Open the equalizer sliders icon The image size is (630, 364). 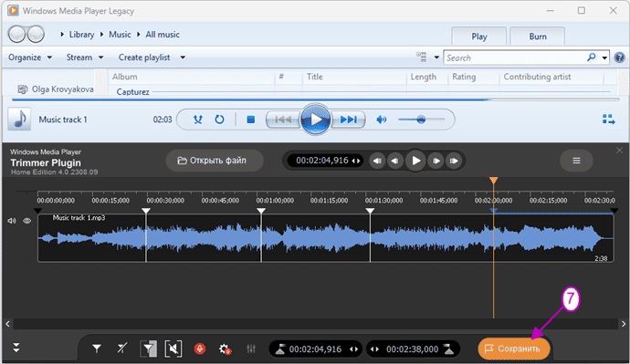[251, 348]
